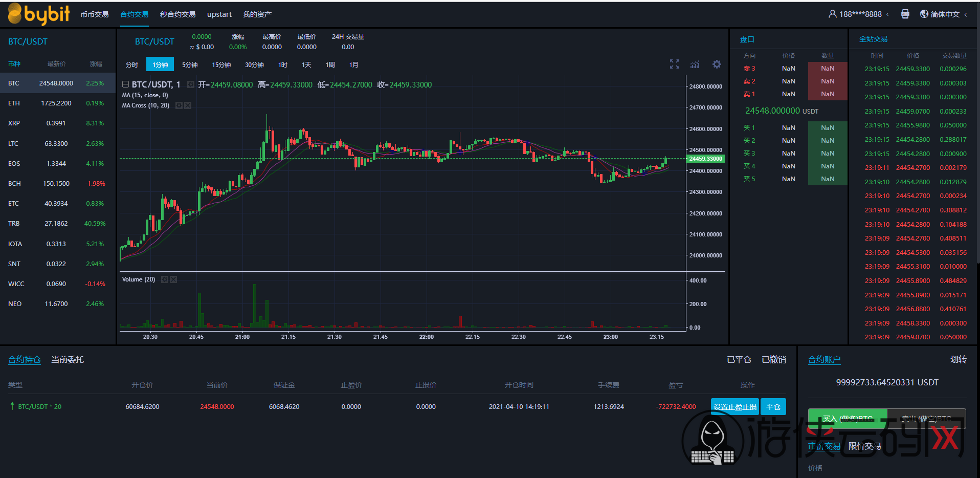Select SNT in the coin list

58,264
